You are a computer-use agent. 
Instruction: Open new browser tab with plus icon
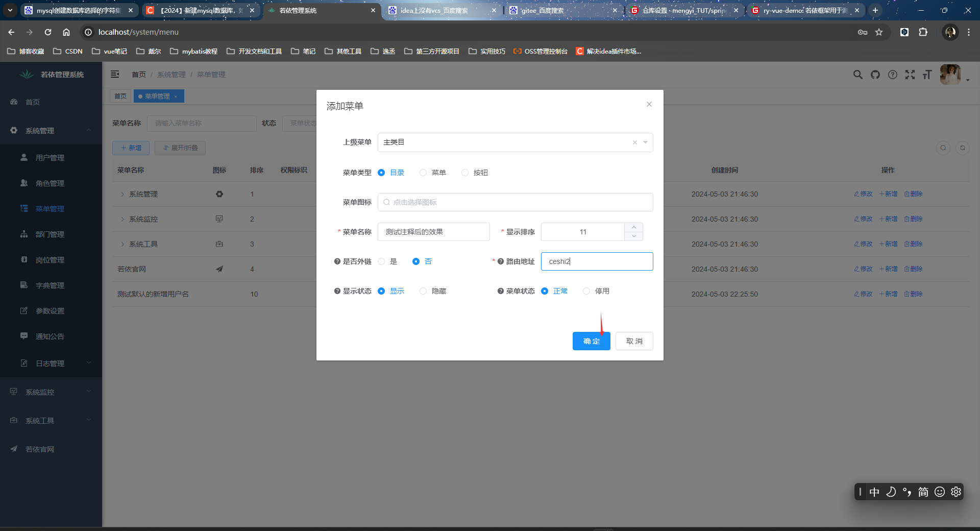pyautogui.click(x=875, y=10)
